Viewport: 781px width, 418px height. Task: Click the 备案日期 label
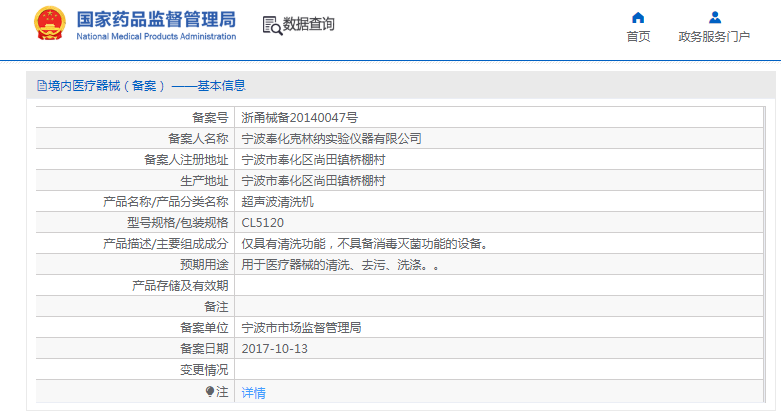[x=204, y=349]
